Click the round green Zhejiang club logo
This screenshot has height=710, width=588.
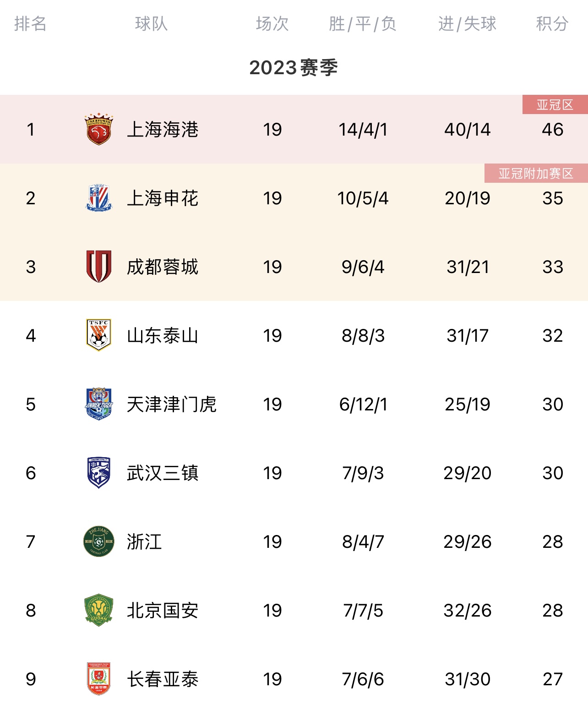(x=99, y=541)
